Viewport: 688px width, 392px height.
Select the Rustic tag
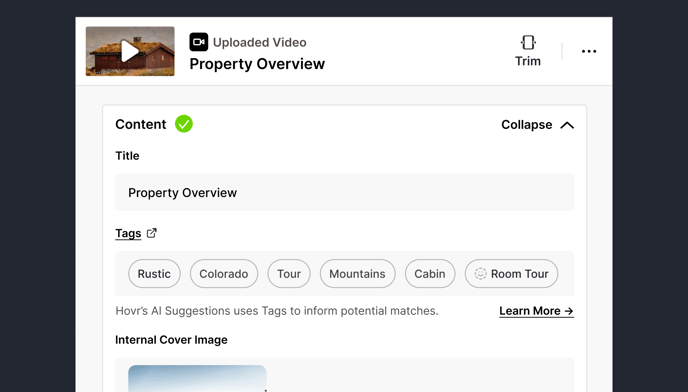click(x=154, y=273)
